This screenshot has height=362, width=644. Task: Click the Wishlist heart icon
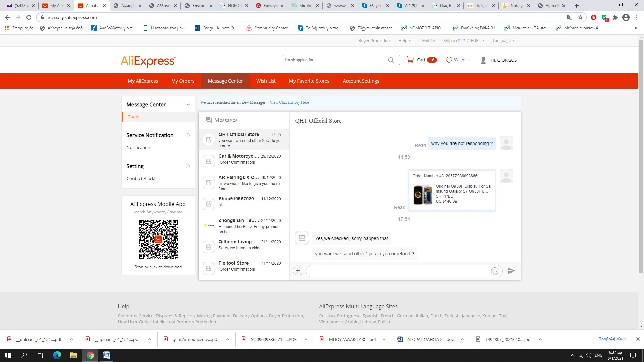pyautogui.click(x=449, y=60)
